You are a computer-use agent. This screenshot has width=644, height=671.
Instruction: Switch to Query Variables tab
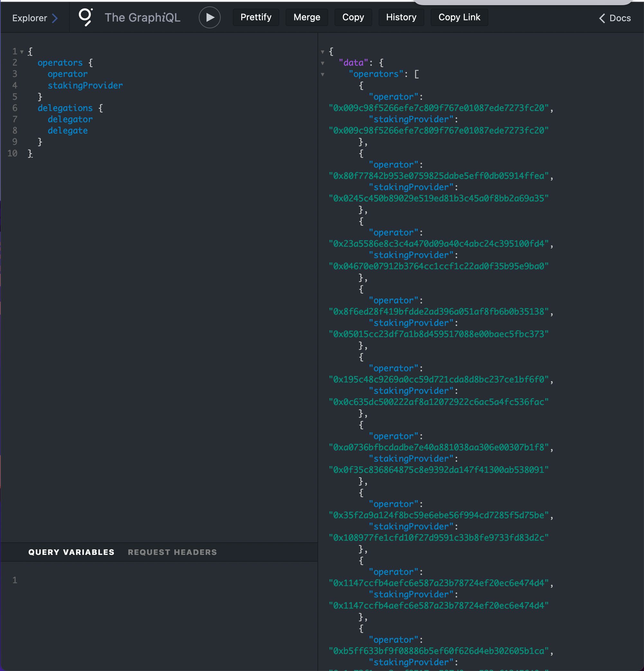pyautogui.click(x=71, y=552)
